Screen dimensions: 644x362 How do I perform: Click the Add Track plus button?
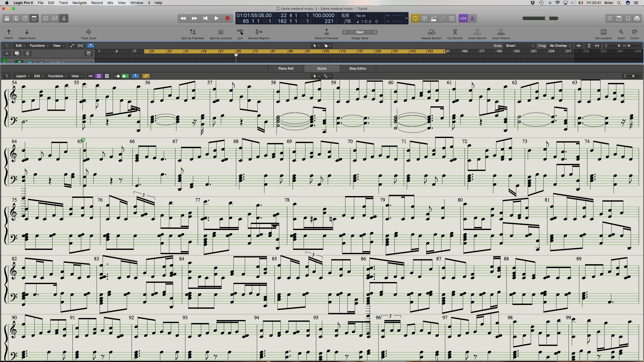pos(7,53)
